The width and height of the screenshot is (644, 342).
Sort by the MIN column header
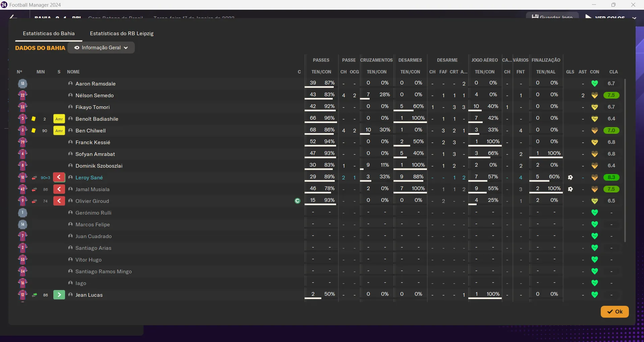pos(41,72)
